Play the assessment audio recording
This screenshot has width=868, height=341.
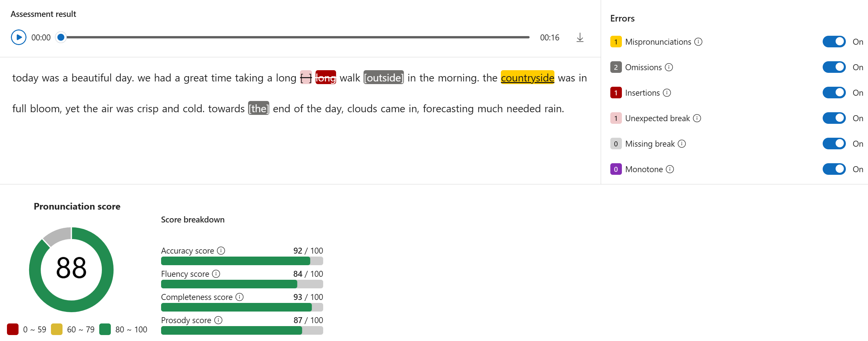(19, 37)
